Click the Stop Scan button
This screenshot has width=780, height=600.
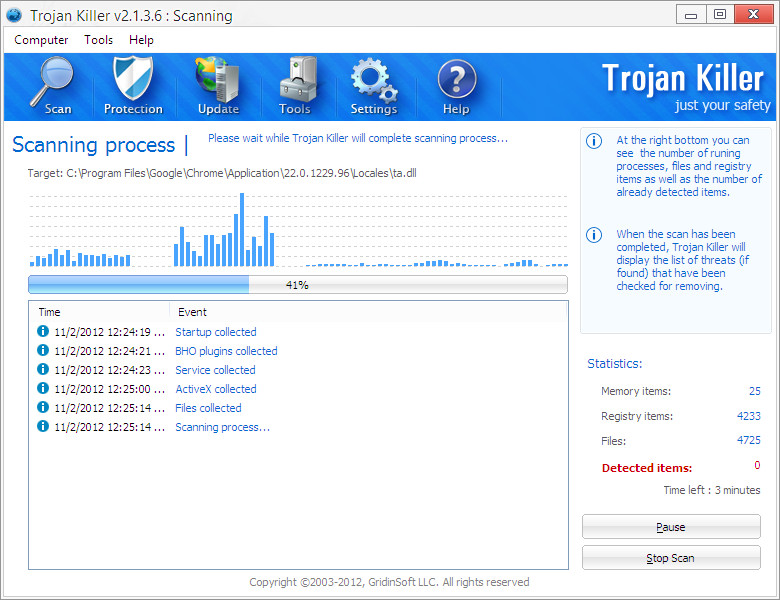(671, 558)
